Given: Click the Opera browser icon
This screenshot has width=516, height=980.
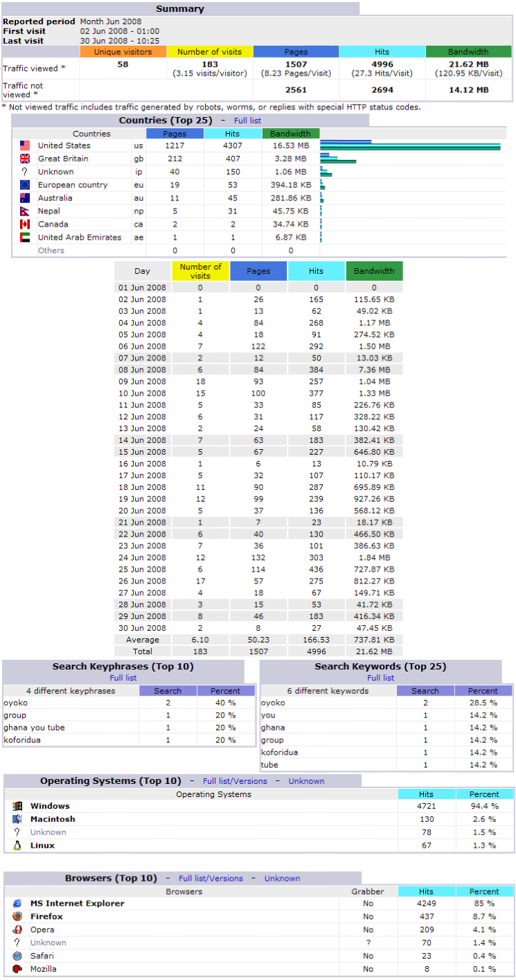Looking at the screenshot, I should tap(17, 929).
